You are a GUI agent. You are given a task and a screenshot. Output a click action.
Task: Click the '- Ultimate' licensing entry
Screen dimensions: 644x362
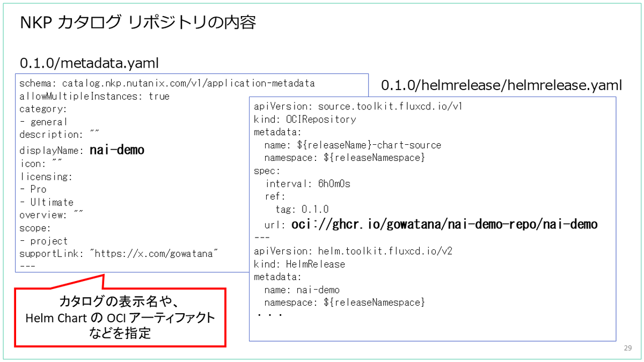point(47,202)
